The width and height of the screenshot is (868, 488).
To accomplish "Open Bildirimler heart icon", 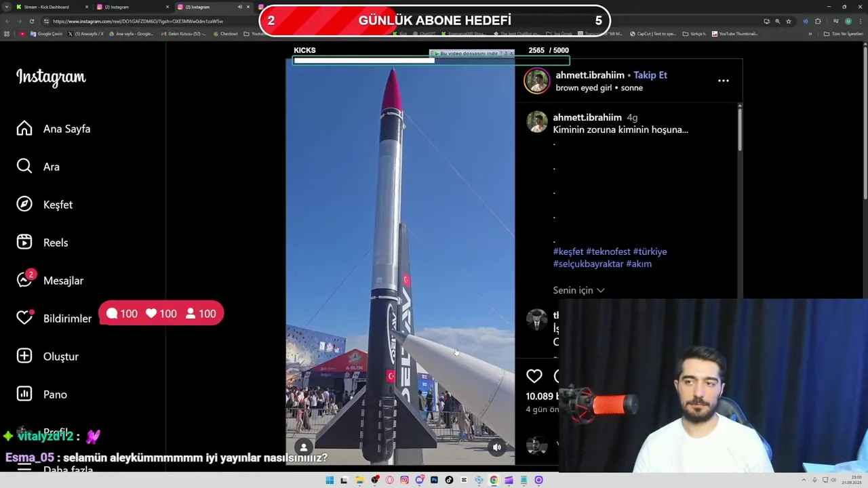I will (24, 318).
